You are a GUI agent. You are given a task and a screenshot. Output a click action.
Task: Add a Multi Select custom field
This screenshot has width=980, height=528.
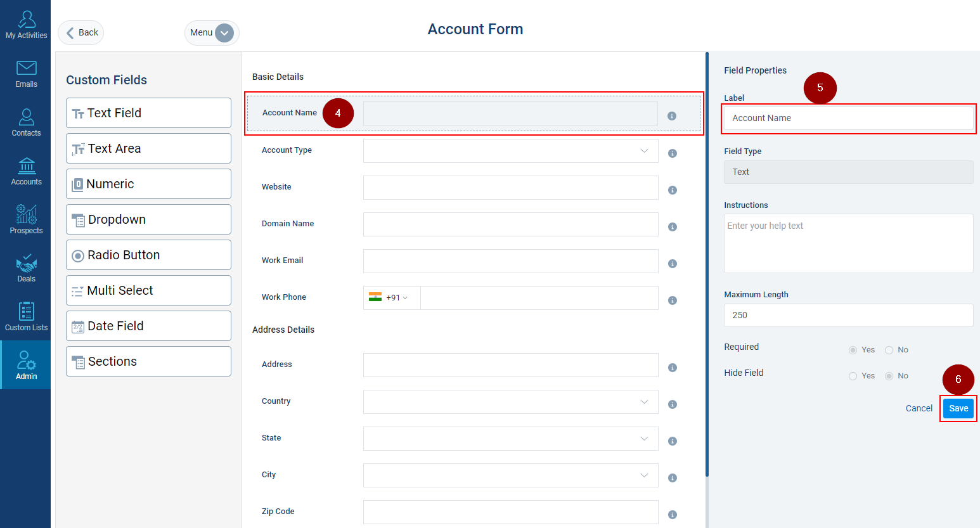click(x=148, y=290)
